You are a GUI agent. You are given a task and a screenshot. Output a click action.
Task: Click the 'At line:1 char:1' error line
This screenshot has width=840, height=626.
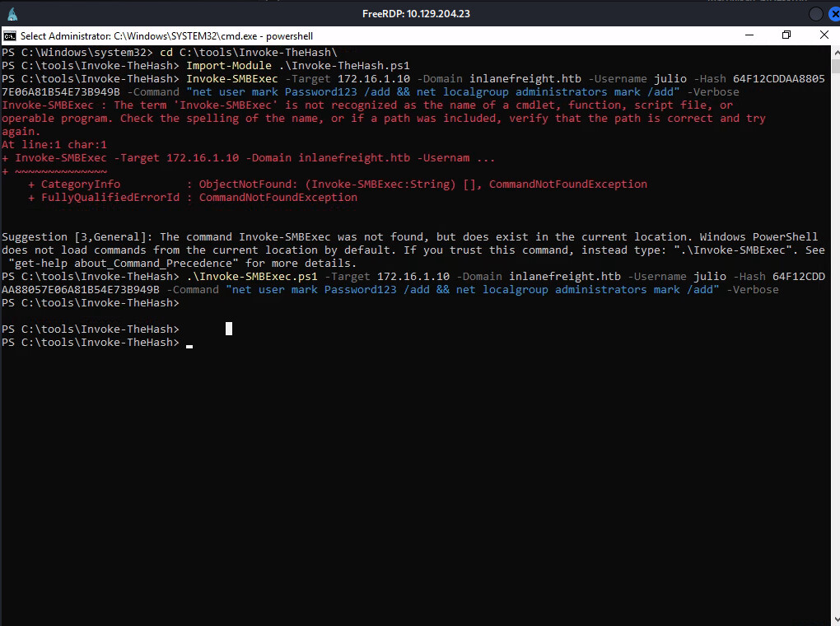[54, 145]
